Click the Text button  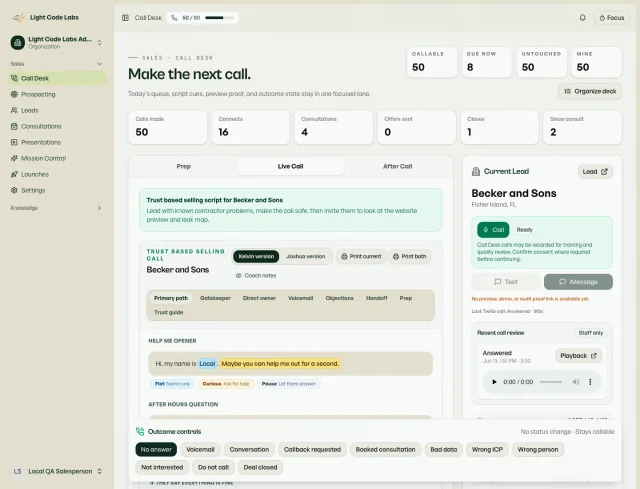[506, 282]
